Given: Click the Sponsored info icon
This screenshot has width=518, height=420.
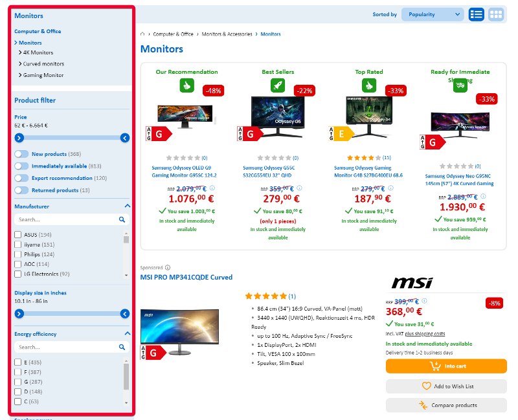Looking at the screenshot, I should [x=168, y=267].
